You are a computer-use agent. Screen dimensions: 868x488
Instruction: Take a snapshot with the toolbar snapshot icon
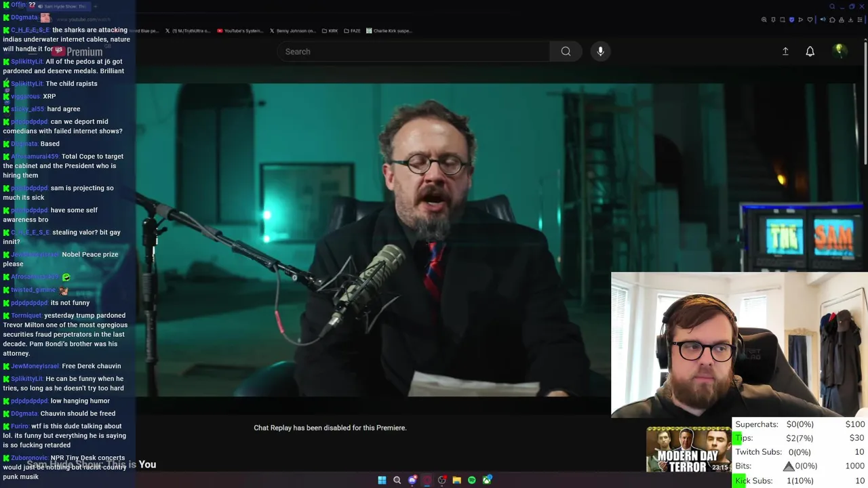[x=782, y=20]
